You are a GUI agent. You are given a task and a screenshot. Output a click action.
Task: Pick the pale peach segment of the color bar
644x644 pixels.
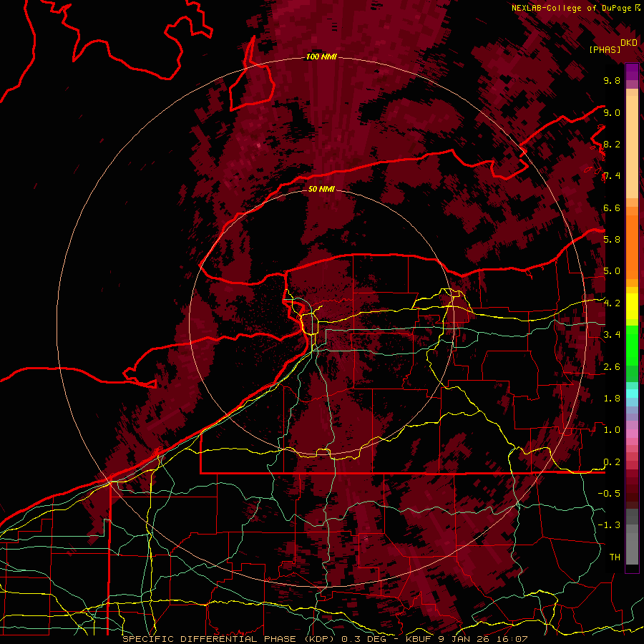tap(632, 147)
